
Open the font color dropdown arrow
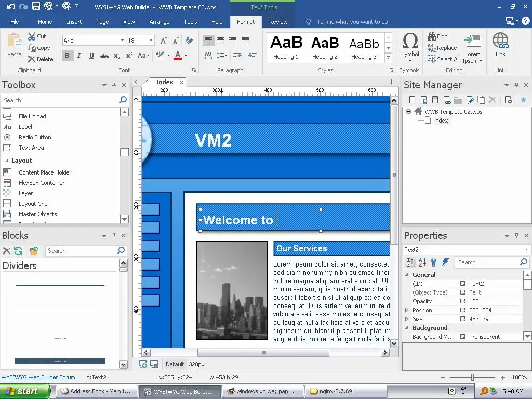pyautogui.click(x=185, y=56)
